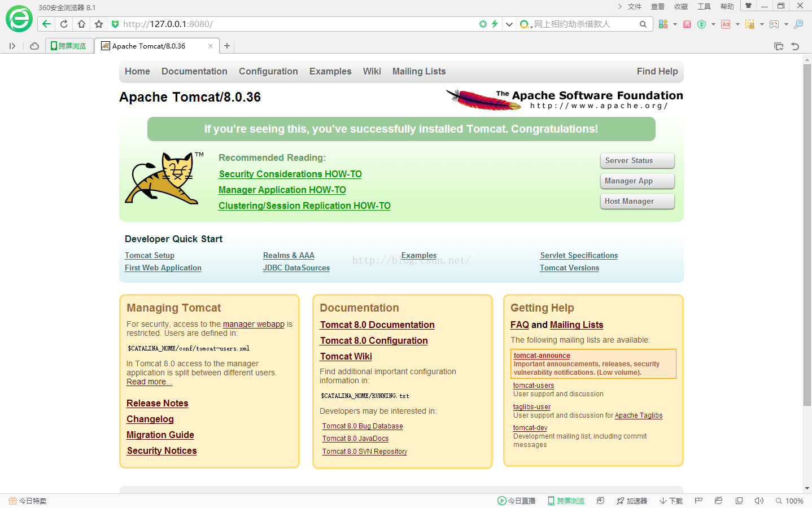Click the blue magnifier find icon
This screenshot has width=812, height=508.
[x=798, y=24]
